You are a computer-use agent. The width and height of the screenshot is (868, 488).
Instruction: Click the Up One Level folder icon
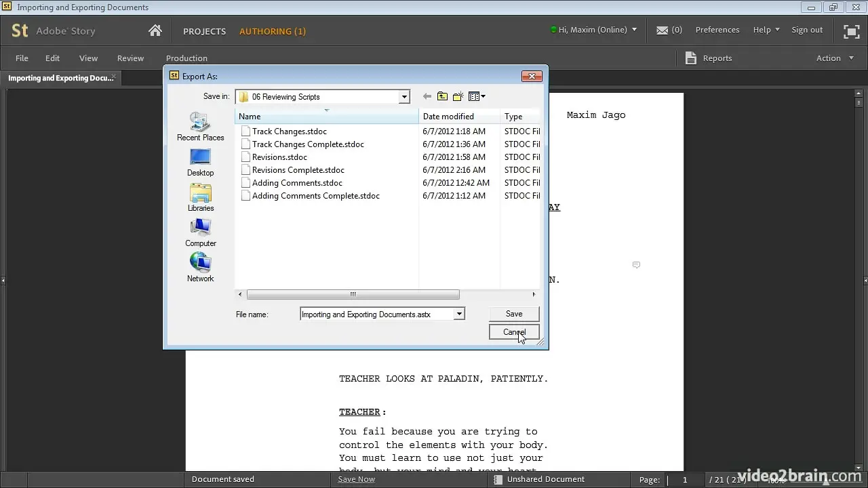(442, 96)
